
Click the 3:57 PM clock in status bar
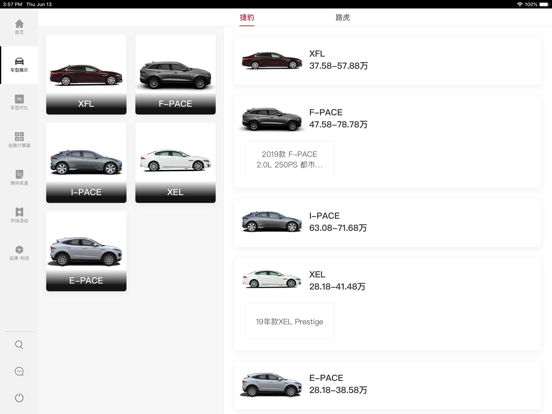[x=13, y=4]
